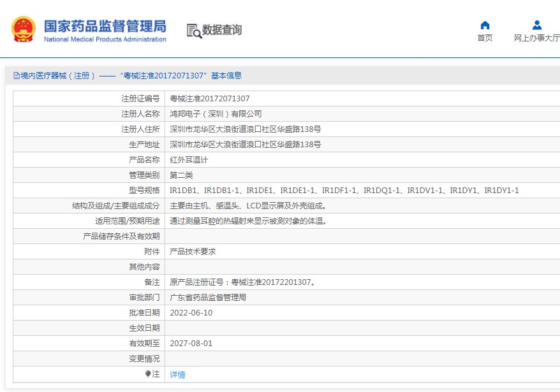Click National Medical Products Administration subtitle
560x392 pixels.
click(x=105, y=40)
